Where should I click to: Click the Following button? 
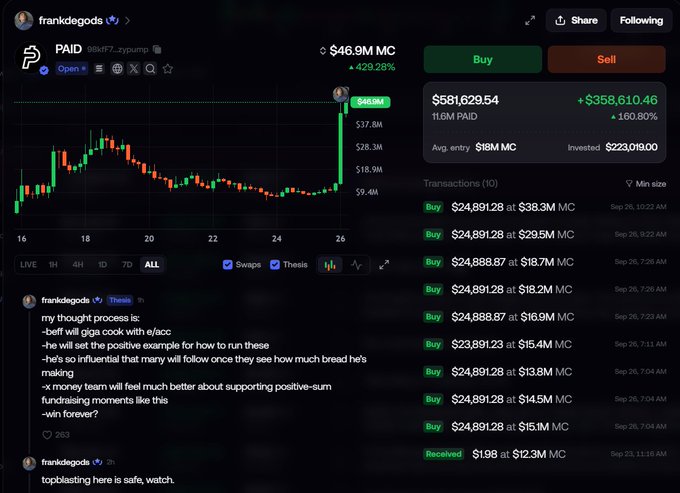click(x=641, y=20)
